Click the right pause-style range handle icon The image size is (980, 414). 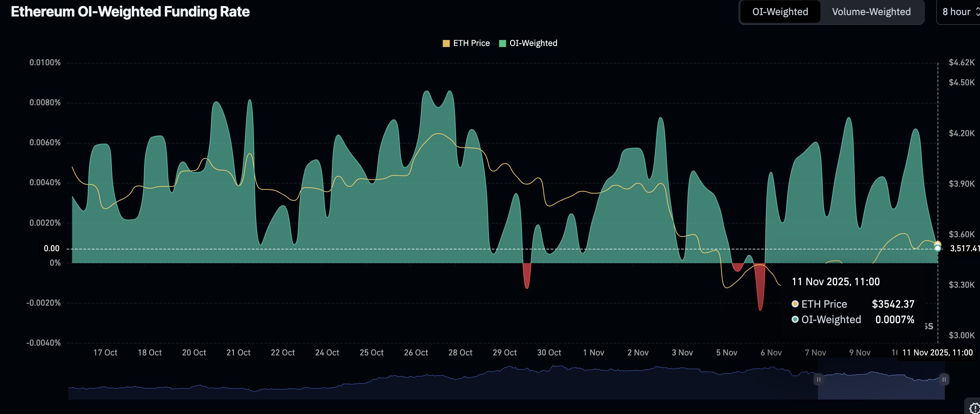pyautogui.click(x=944, y=379)
